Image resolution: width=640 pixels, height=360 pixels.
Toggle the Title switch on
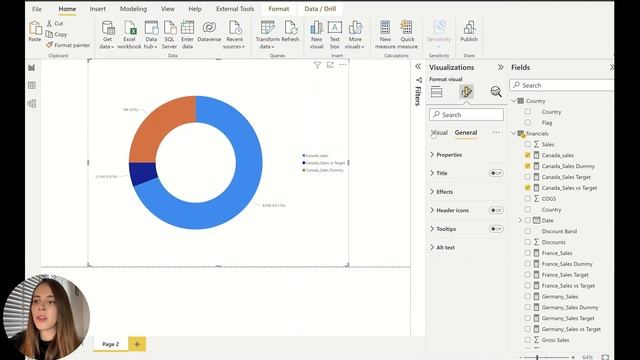point(496,173)
